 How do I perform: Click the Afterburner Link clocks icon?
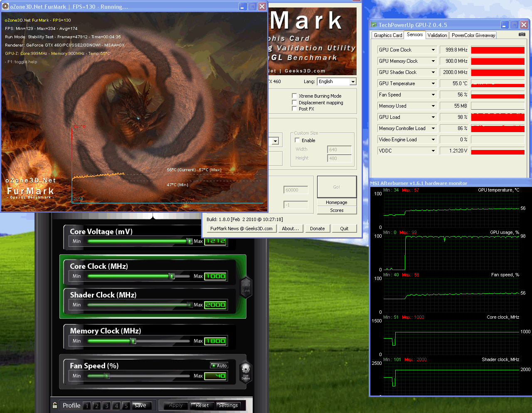coord(246,287)
